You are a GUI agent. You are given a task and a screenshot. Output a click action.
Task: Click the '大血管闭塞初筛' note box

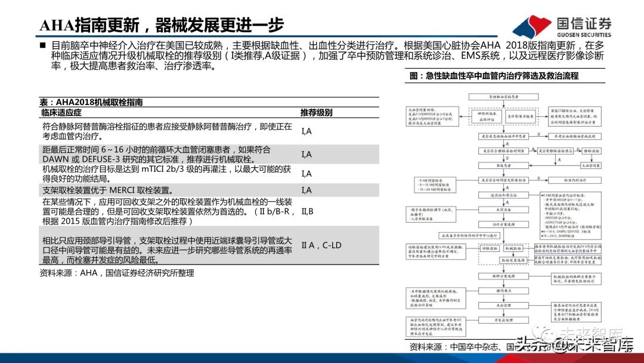(x=432, y=116)
